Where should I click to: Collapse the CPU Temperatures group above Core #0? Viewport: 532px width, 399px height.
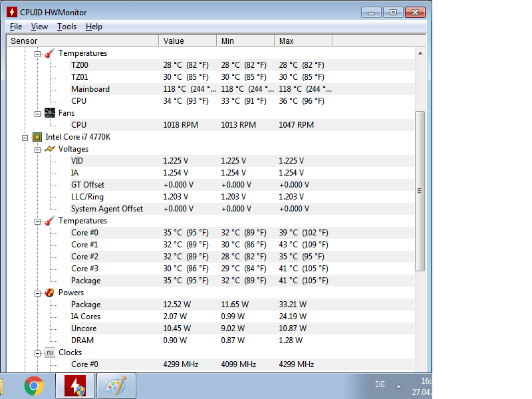point(37,221)
